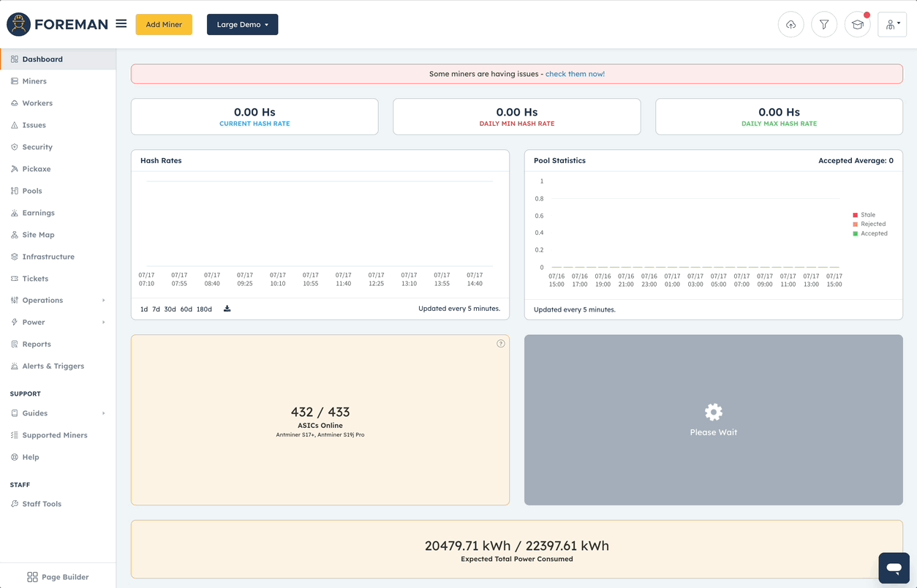This screenshot has width=917, height=588.
Task: Click the Daily Max Hash Rate card
Action: click(x=779, y=117)
